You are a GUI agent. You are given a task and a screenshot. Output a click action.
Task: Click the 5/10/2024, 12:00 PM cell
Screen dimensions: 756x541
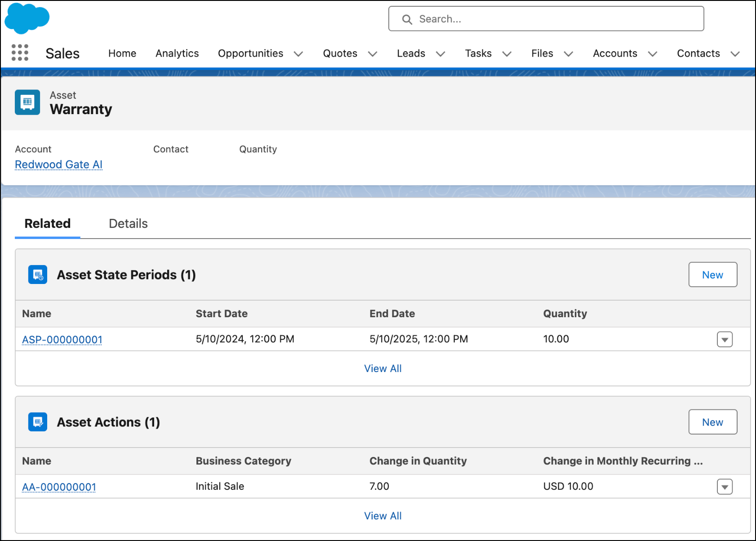coord(245,339)
